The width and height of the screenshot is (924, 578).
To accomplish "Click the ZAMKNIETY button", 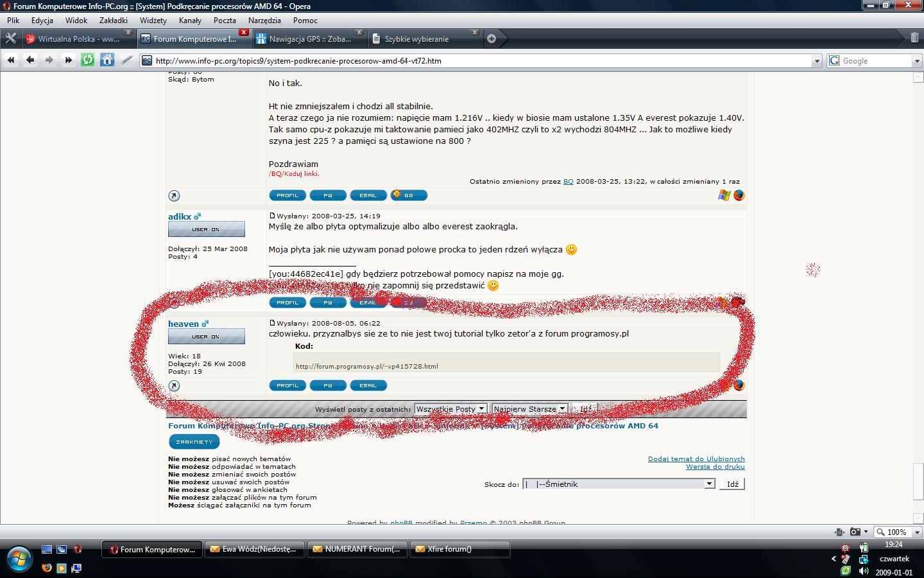I will tap(194, 442).
